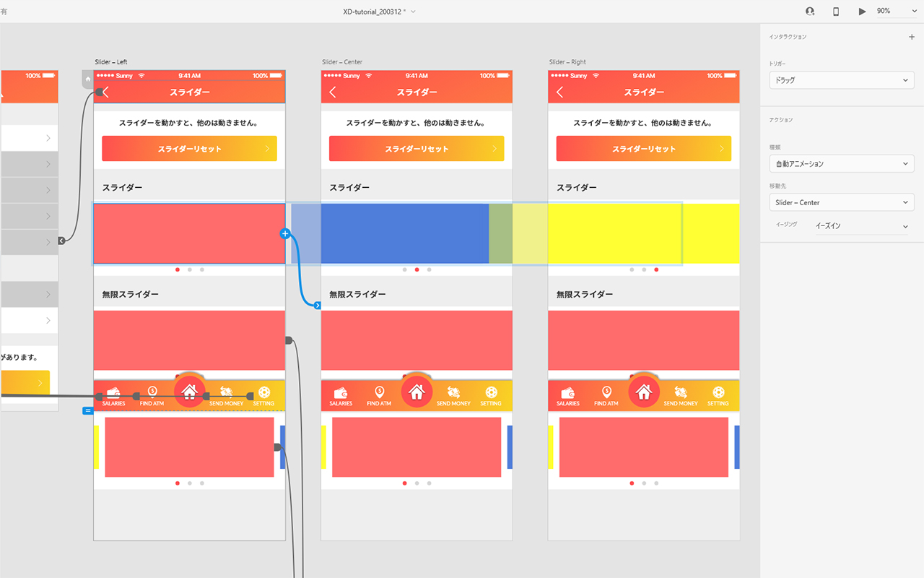The width and height of the screenshot is (924, 578).
Task: Select the red slide in Slider – Left
Action: pos(189,233)
